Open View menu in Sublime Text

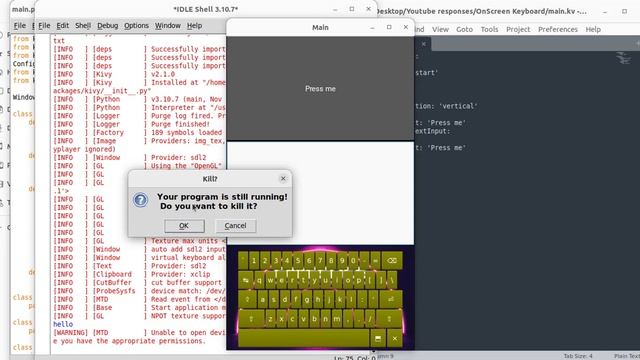(x=440, y=29)
